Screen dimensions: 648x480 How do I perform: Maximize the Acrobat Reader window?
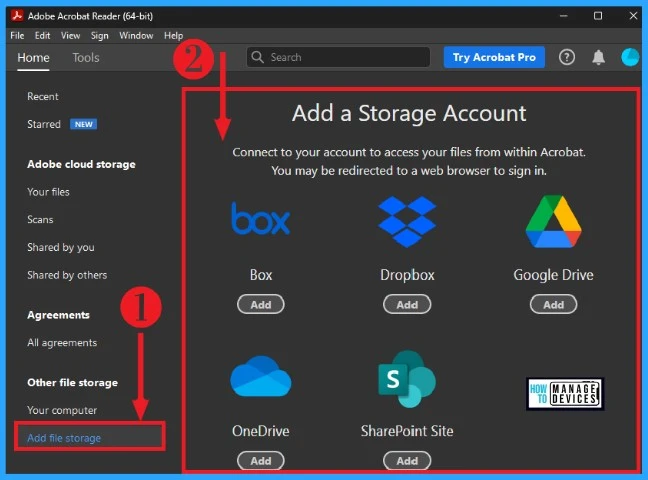[598, 16]
